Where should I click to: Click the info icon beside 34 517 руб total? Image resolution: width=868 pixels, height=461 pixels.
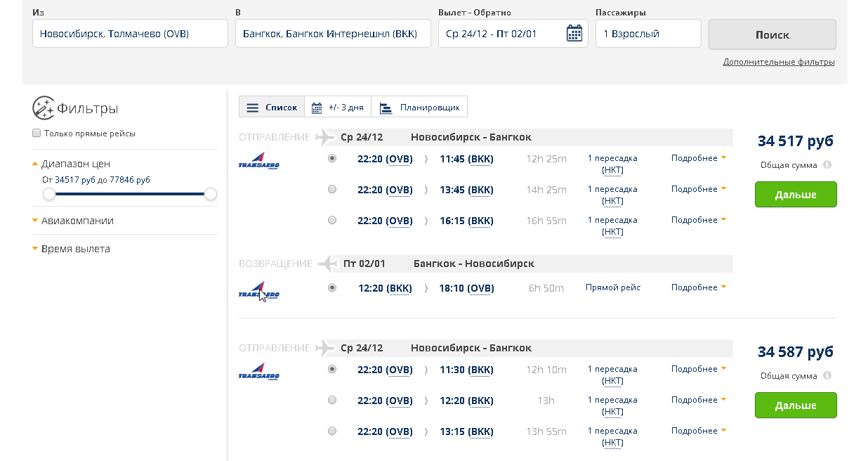(x=827, y=165)
